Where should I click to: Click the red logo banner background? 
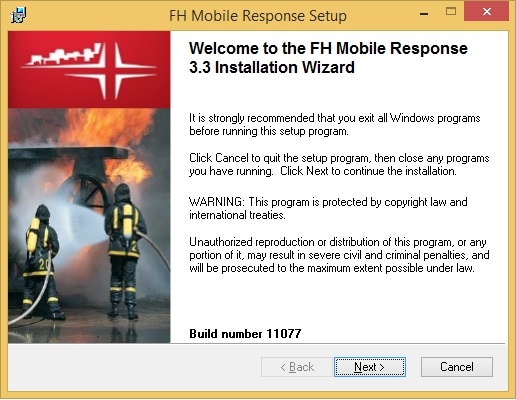[89, 70]
